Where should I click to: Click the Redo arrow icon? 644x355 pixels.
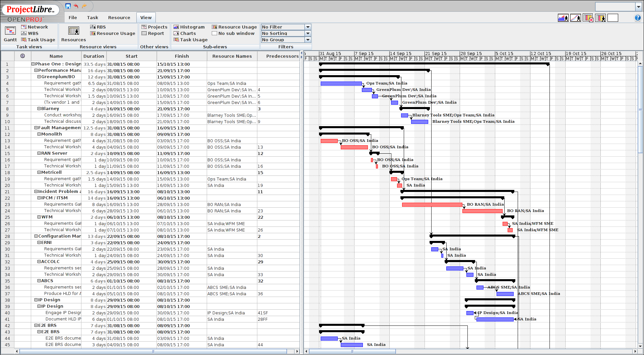coord(84,6)
